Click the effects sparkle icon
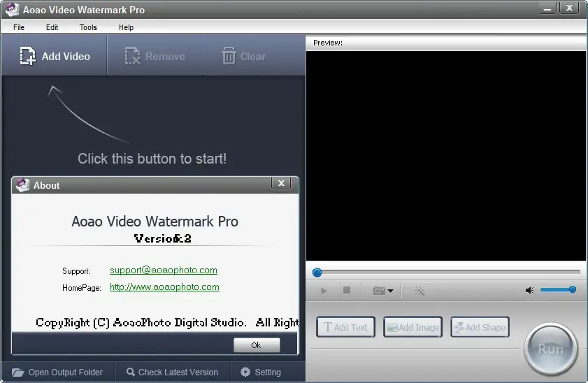588x383 pixels. point(420,291)
